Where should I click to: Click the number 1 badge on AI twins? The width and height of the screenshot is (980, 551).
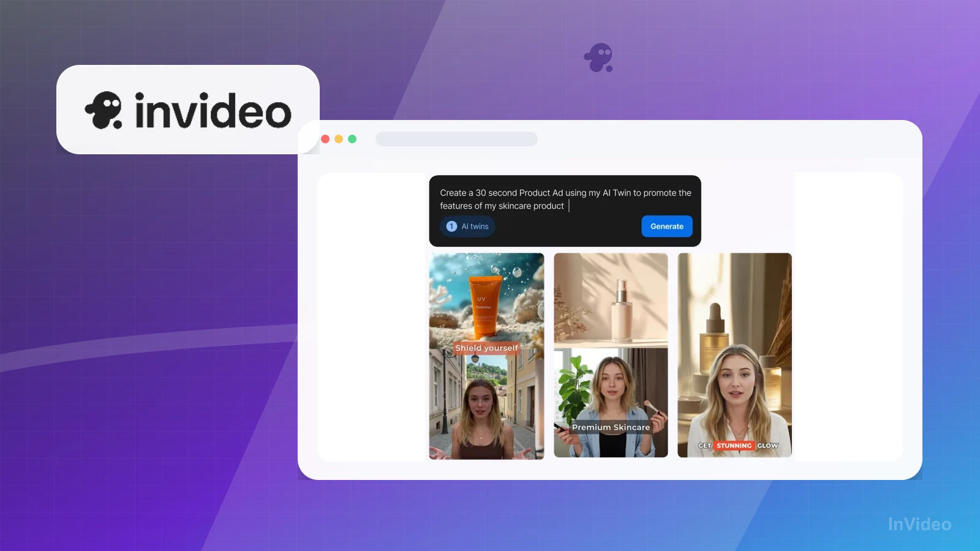coord(451,227)
